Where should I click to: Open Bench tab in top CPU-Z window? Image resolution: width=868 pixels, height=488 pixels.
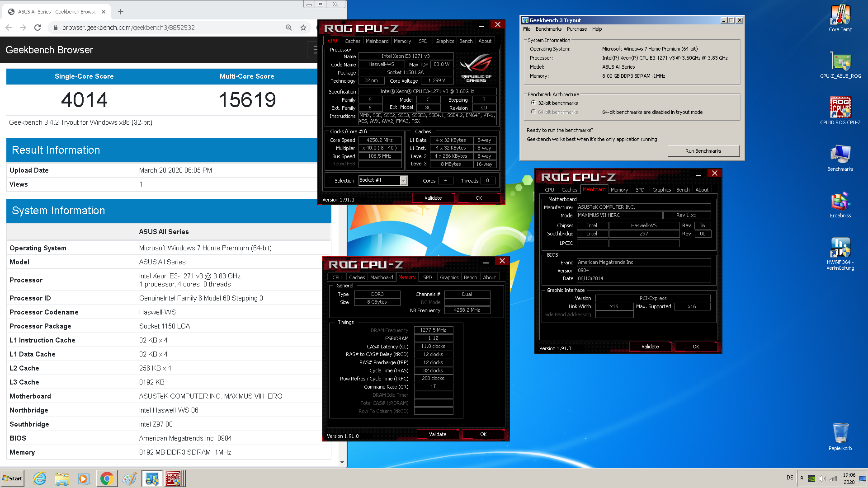[466, 41]
